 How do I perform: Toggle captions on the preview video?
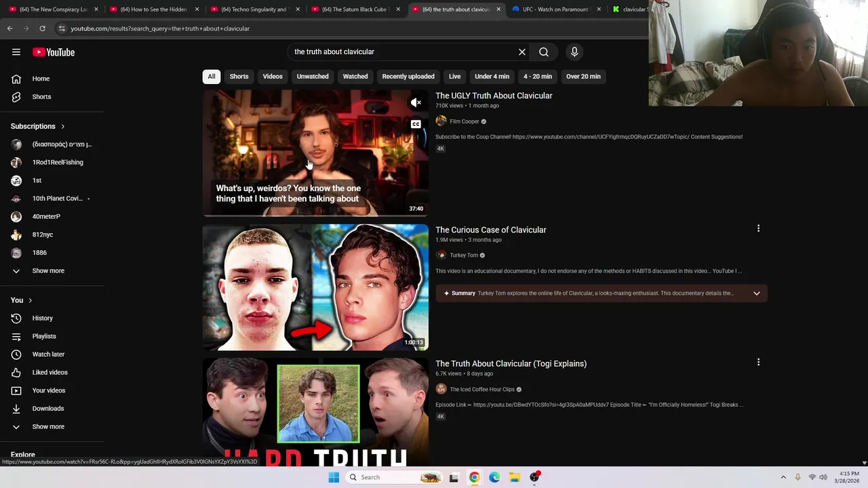[416, 124]
